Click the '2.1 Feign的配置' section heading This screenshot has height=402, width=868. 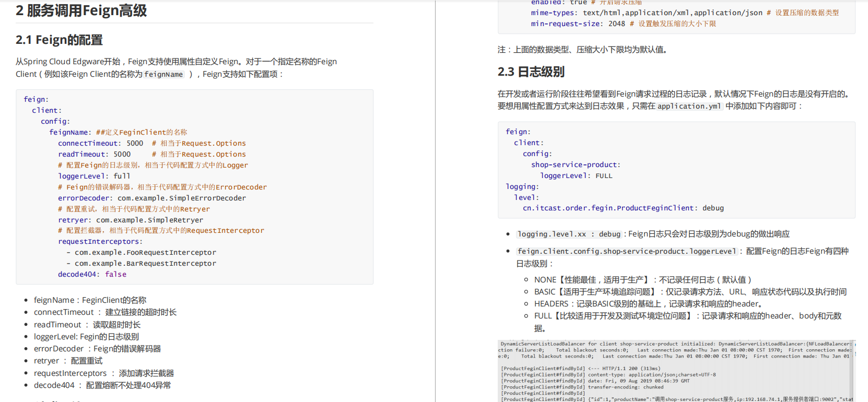59,40
